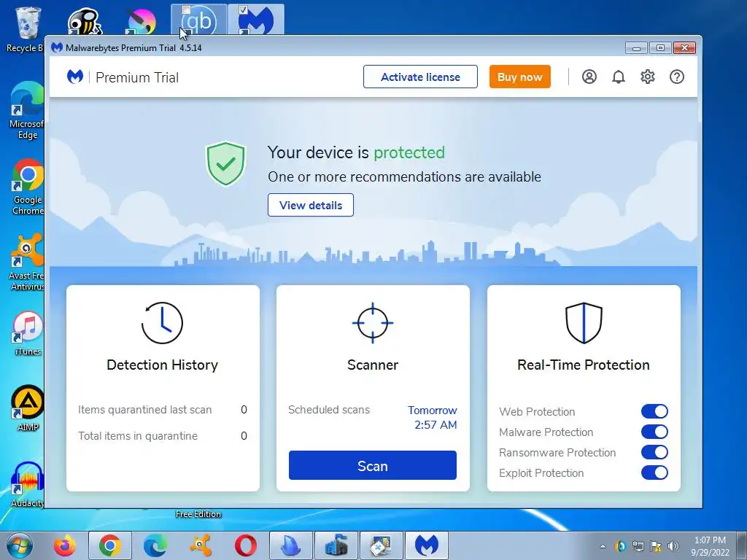Open the Scanner crosshair icon
The width and height of the screenshot is (747, 560).
(x=373, y=323)
